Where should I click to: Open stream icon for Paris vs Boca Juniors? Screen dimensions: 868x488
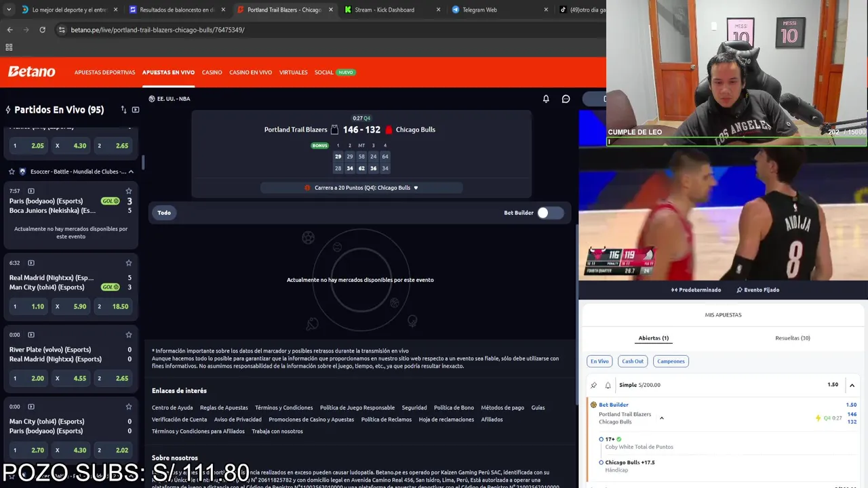[x=31, y=191]
